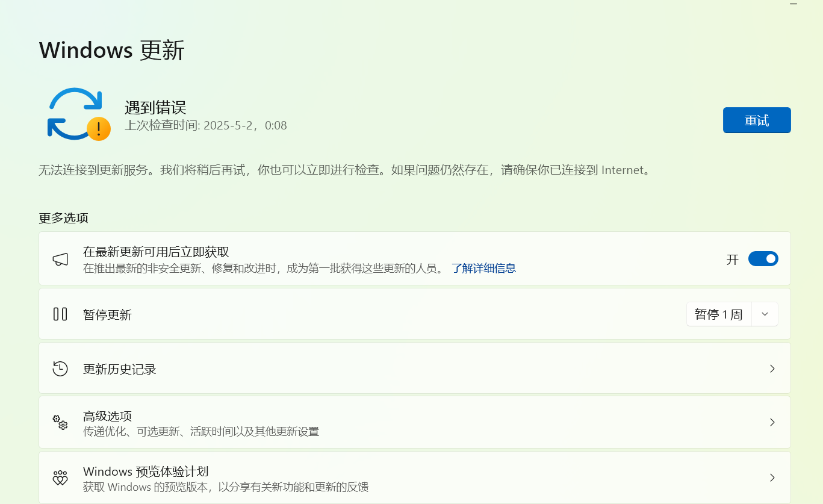Open the 更新历史记录 row
Viewport: 823px width, 504px height.
(x=415, y=369)
